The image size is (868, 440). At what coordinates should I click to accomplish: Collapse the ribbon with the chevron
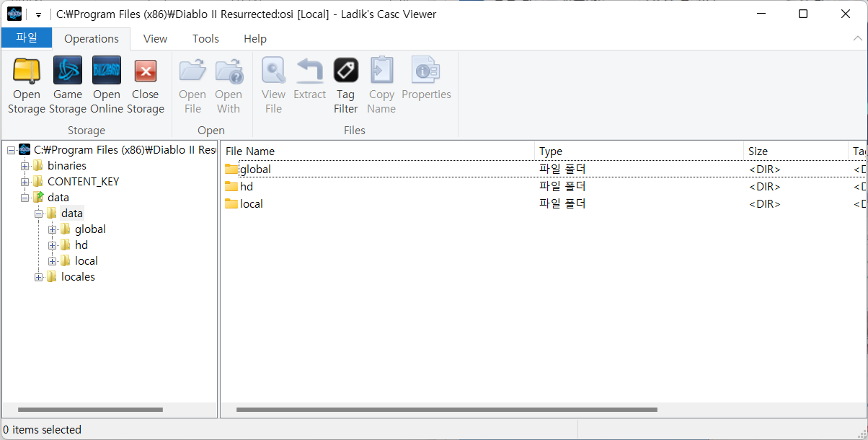pos(857,38)
